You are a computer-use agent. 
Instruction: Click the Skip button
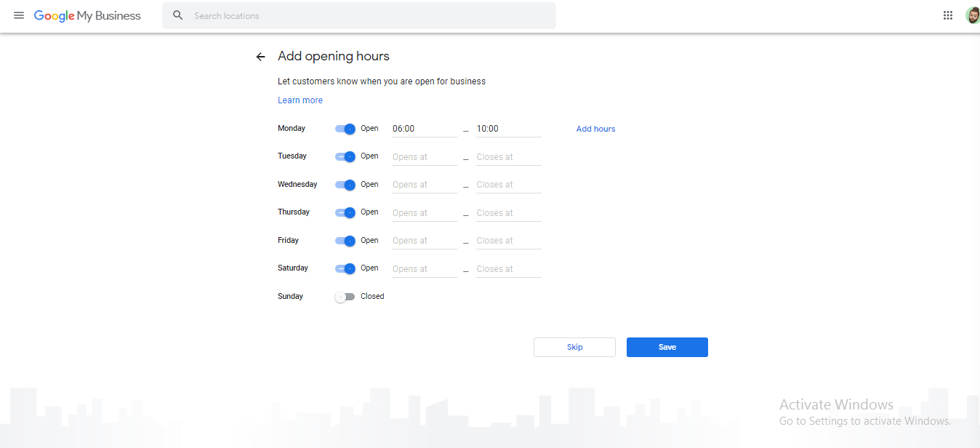point(574,347)
